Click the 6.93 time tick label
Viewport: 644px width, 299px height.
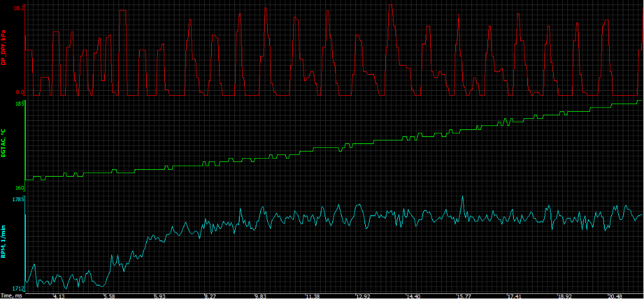[159, 296]
